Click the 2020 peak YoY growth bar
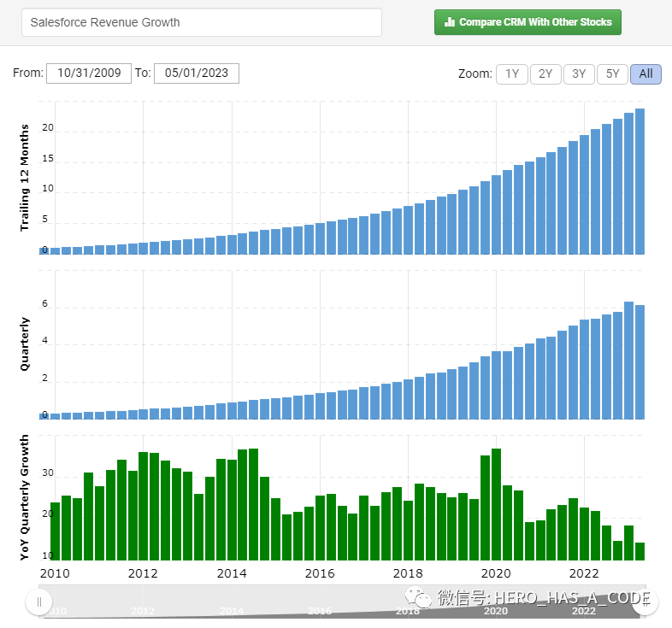The height and width of the screenshot is (628, 672). tap(496, 505)
